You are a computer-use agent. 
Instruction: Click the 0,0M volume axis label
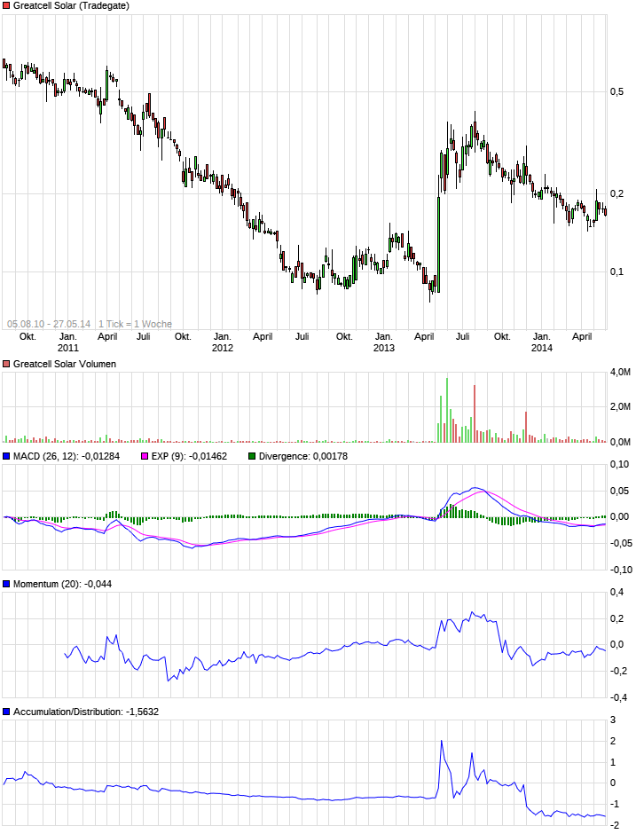(620, 442)
